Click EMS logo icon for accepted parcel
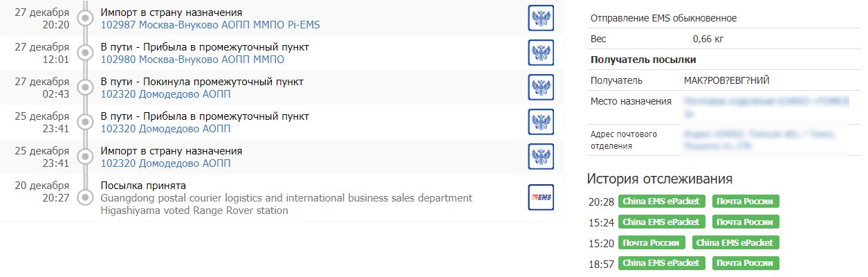The image size is (868, 277). click(541, 197)
